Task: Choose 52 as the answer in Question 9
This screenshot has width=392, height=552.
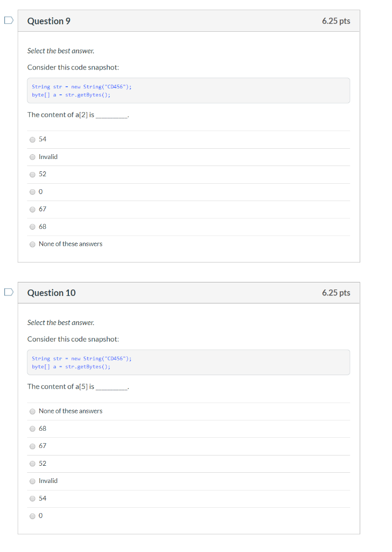Action: point(32,174)
